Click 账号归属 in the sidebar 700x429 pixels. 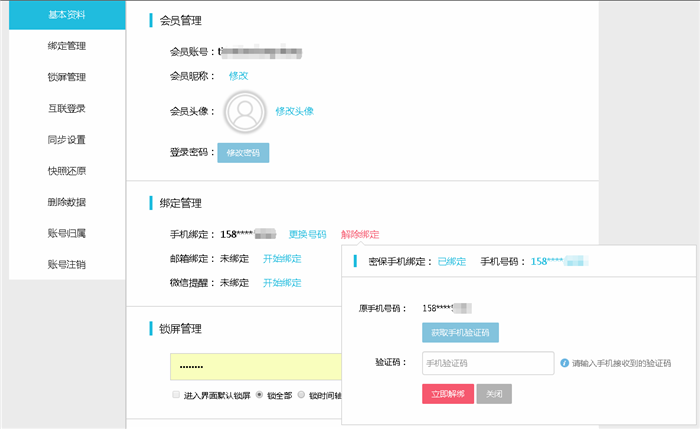coord(67,233)
